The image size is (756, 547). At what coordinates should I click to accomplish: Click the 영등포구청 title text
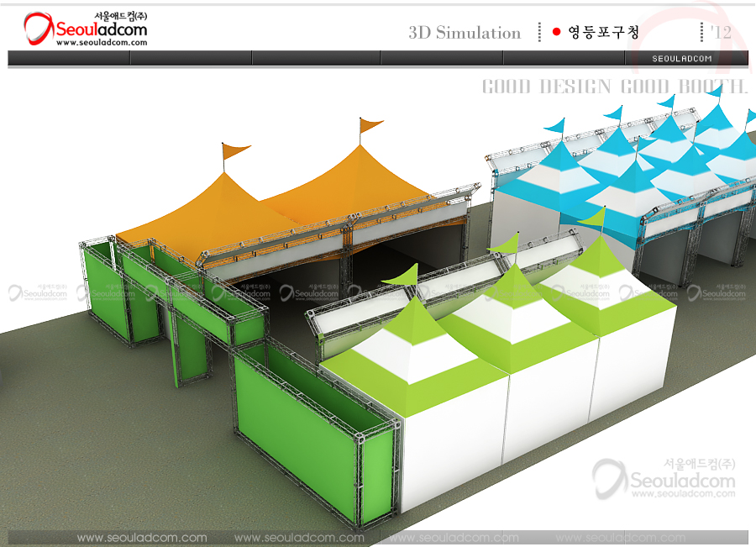tap(604, 33)
